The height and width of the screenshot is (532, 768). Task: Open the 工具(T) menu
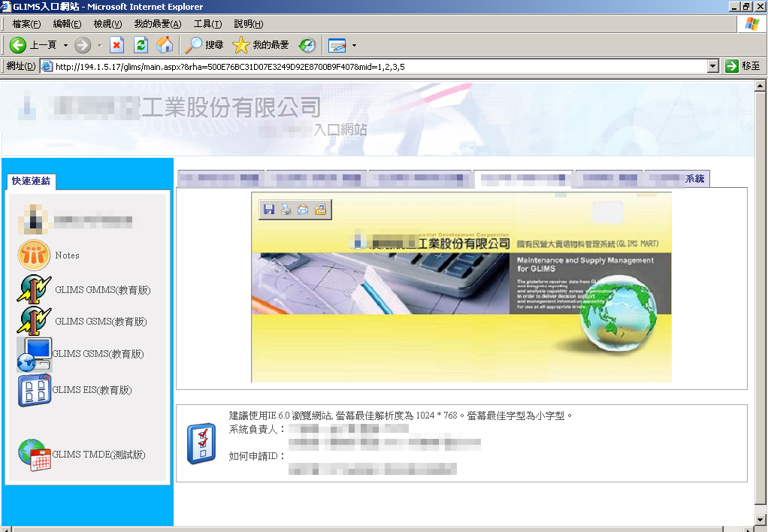click(x=207, y=24)
